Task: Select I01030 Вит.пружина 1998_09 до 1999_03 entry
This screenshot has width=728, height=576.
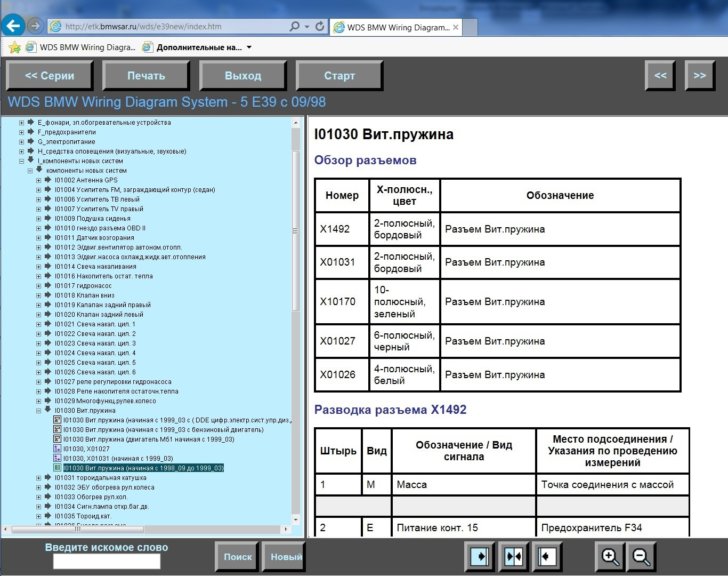Action: 143,468
